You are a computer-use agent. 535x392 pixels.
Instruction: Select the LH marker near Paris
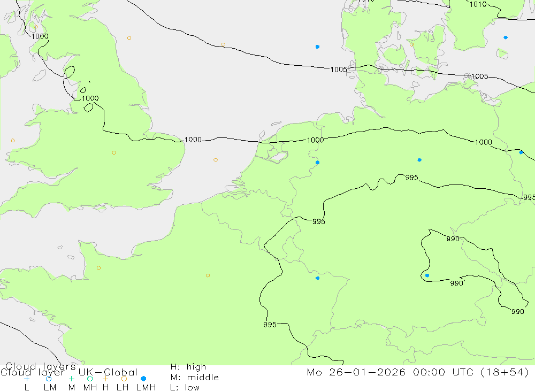point(208,275)
